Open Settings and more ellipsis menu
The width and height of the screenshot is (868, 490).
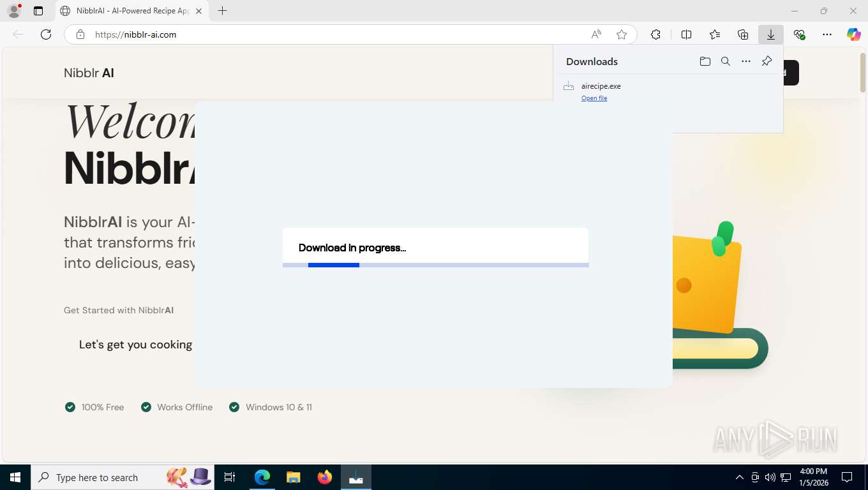[827, 34]
